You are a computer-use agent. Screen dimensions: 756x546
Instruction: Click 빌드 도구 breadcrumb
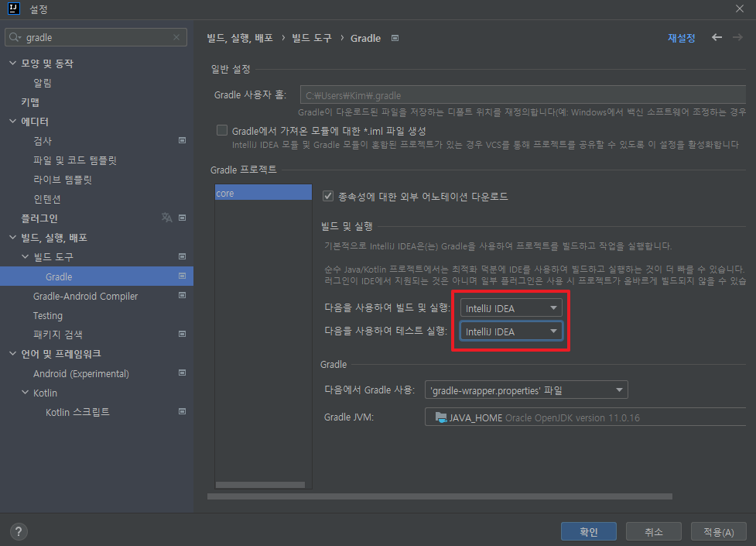coord(312,38)
